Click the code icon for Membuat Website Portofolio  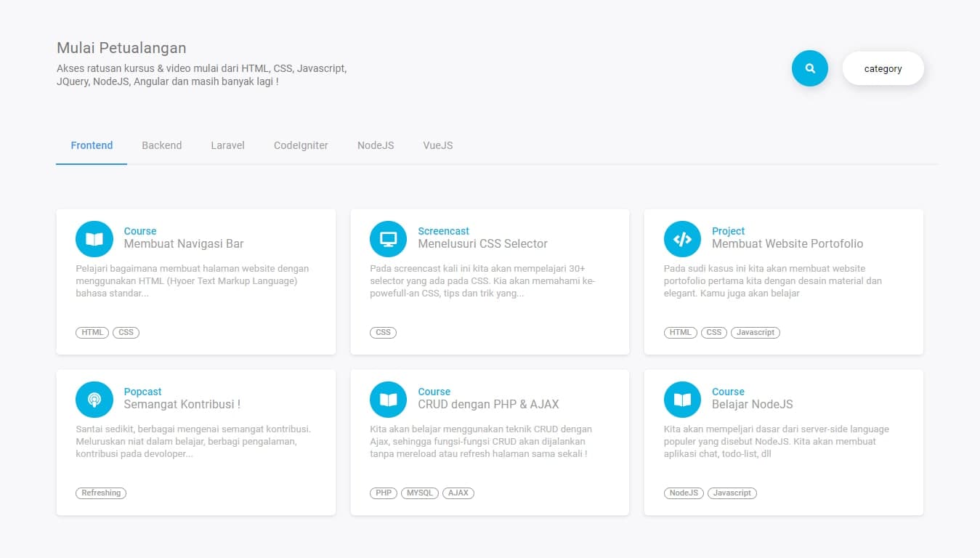coord(682,239)
